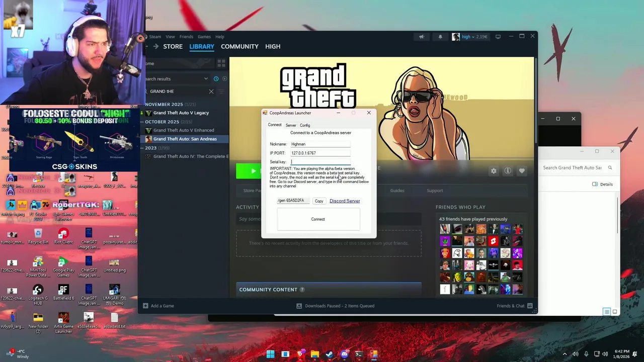This screenshot has height=362, width=644.
Task: Open New folder (2) on desktop
Action: click(x=38, y=323)
